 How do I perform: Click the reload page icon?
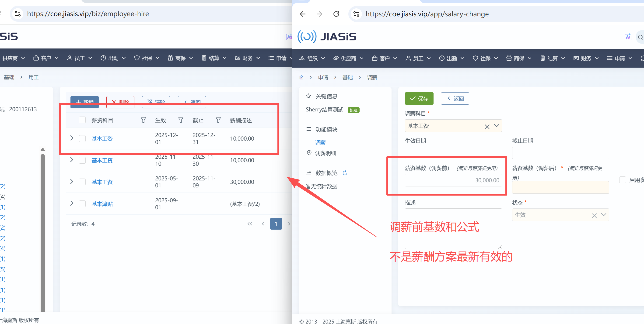336,14
